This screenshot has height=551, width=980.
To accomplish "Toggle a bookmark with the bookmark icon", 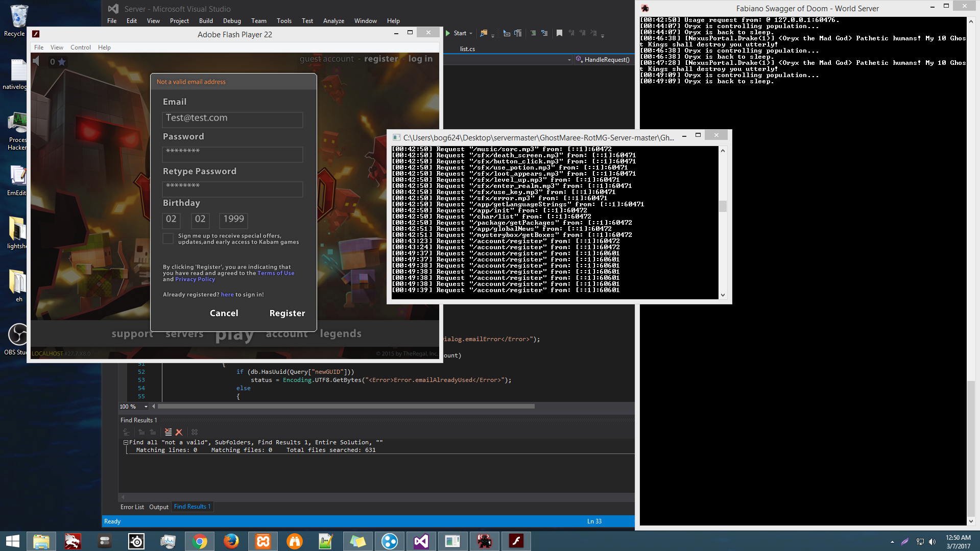I will [559, 33].
